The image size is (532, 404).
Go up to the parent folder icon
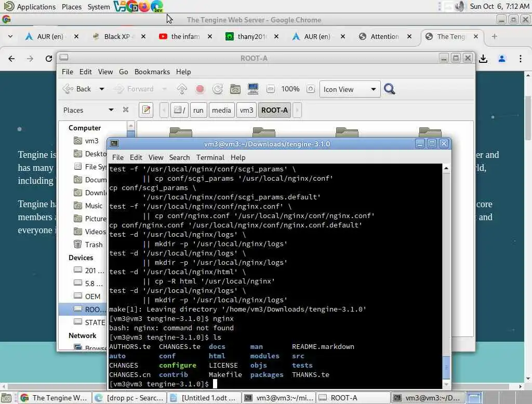pos(182,89)
